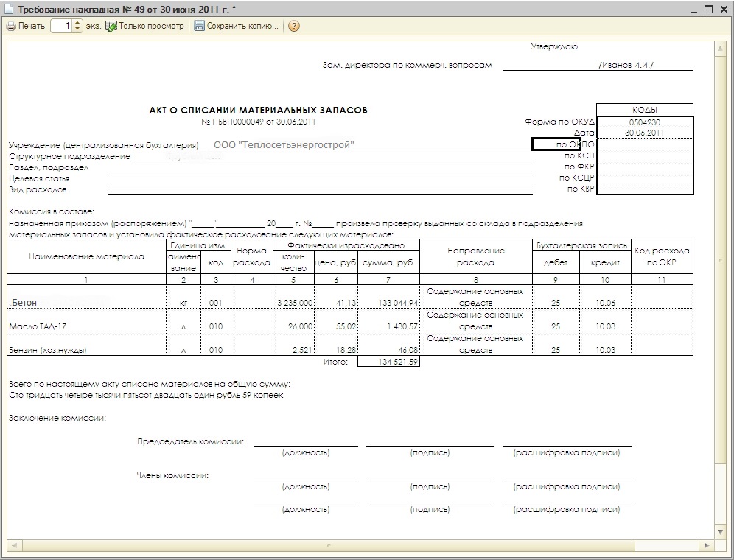
Task: Click the material name Бетон
Action: pos(24,303)
